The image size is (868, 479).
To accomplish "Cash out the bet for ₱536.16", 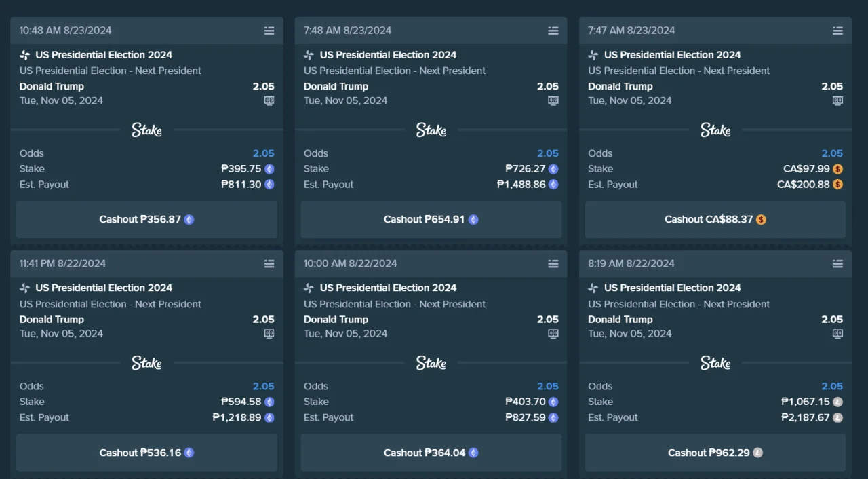I will pyautogui.click(x=146, y=453).
